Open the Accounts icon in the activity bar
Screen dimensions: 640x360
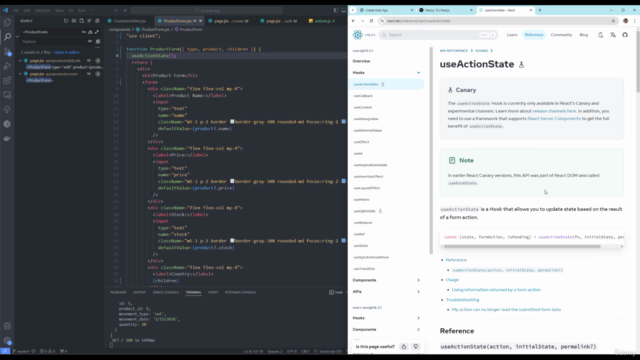[7, 326]
